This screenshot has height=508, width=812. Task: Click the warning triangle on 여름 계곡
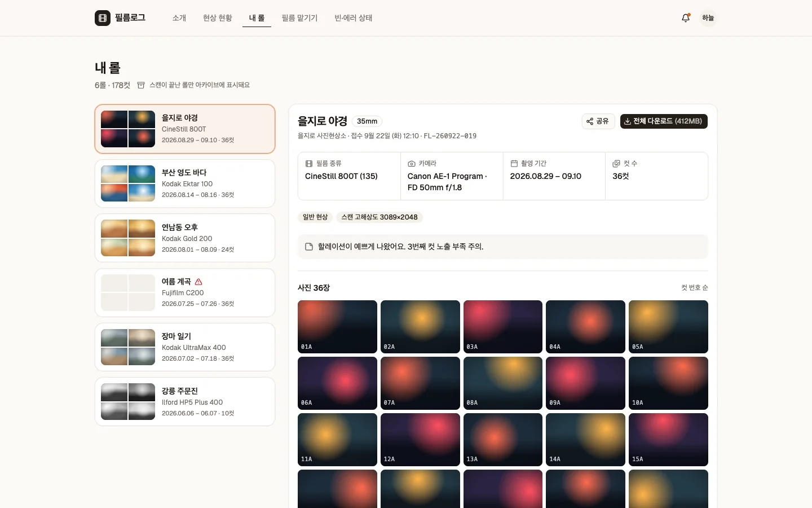(x=198, y=282)
